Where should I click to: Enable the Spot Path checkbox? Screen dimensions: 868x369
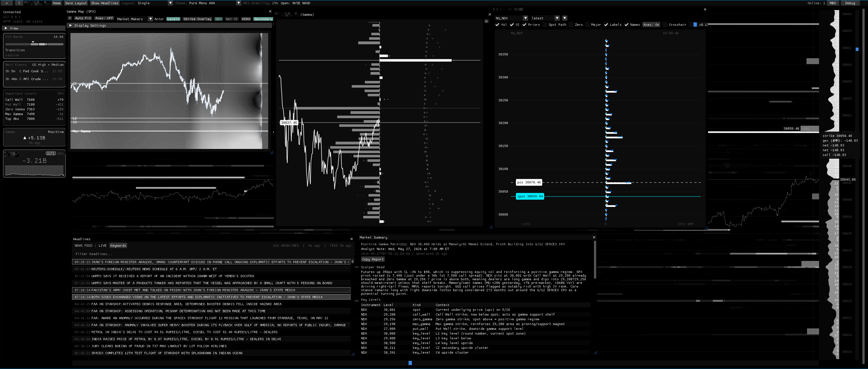[545, 25]
